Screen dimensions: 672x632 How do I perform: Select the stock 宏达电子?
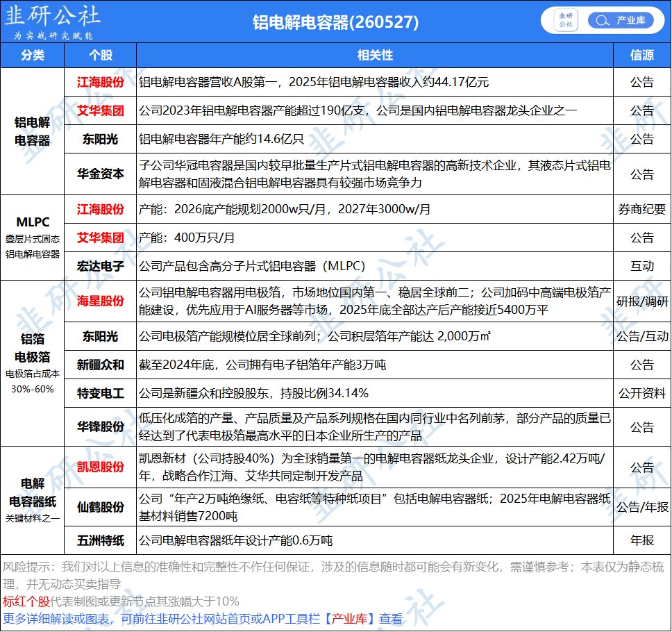coord(100,266)
